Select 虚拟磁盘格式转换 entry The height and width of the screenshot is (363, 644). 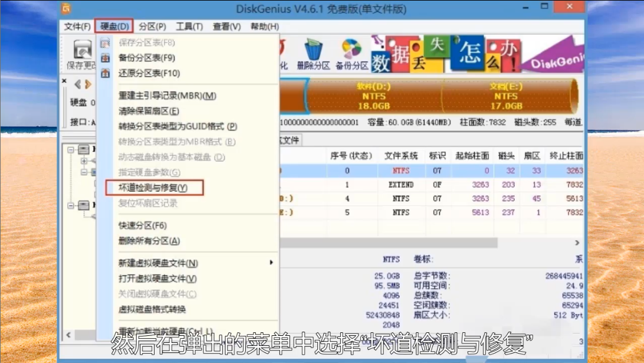click(152, 309)
